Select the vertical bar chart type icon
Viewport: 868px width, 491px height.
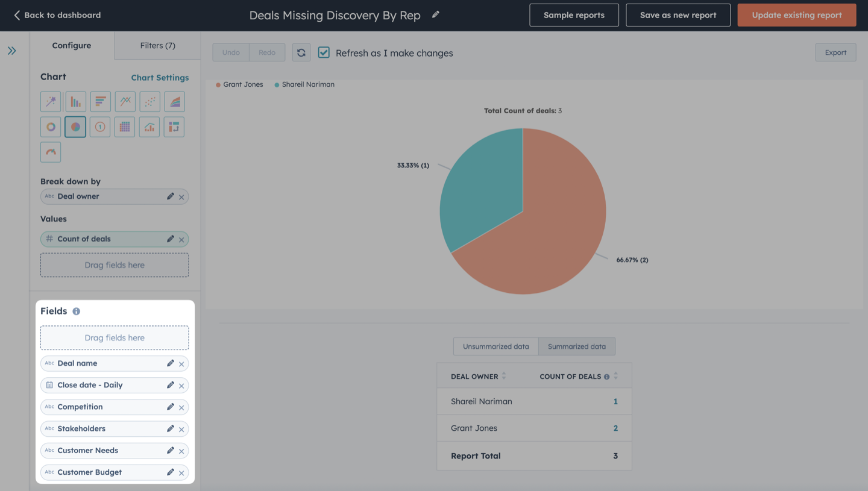click(x=75, y=102)
